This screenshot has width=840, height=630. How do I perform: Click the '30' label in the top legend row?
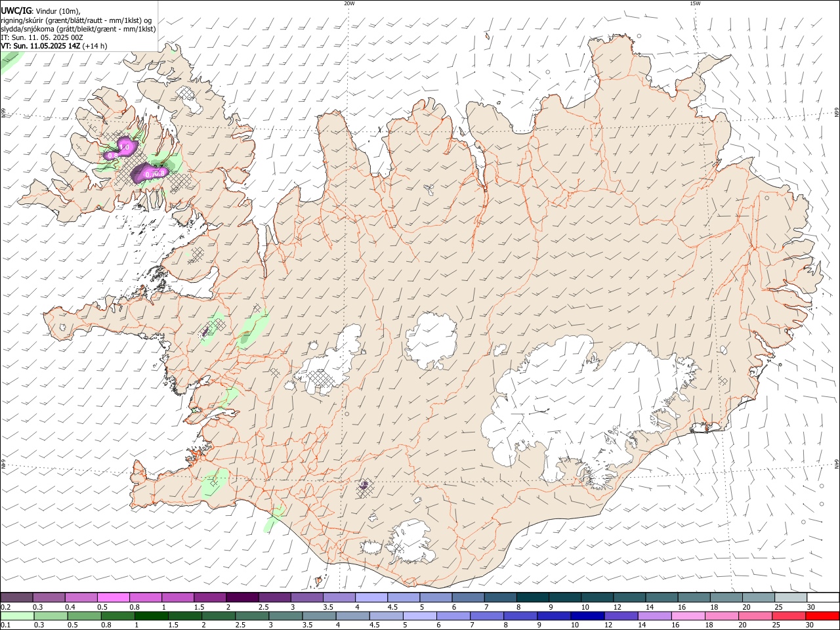point(811,607)
